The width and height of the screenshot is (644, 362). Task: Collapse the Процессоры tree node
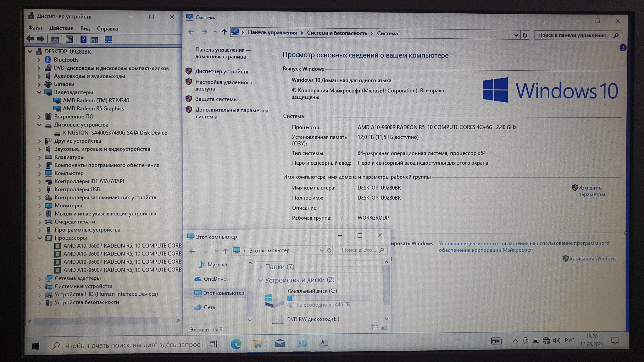click(40, 238)
